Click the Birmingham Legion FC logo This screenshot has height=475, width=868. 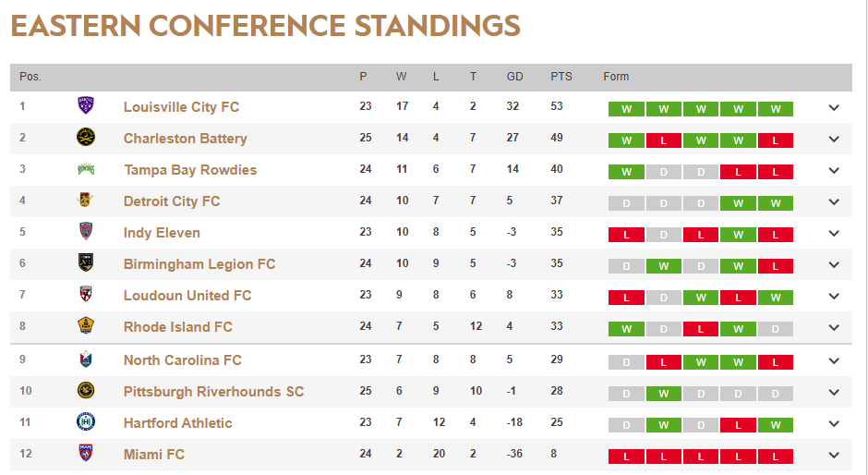pos(86,263)
